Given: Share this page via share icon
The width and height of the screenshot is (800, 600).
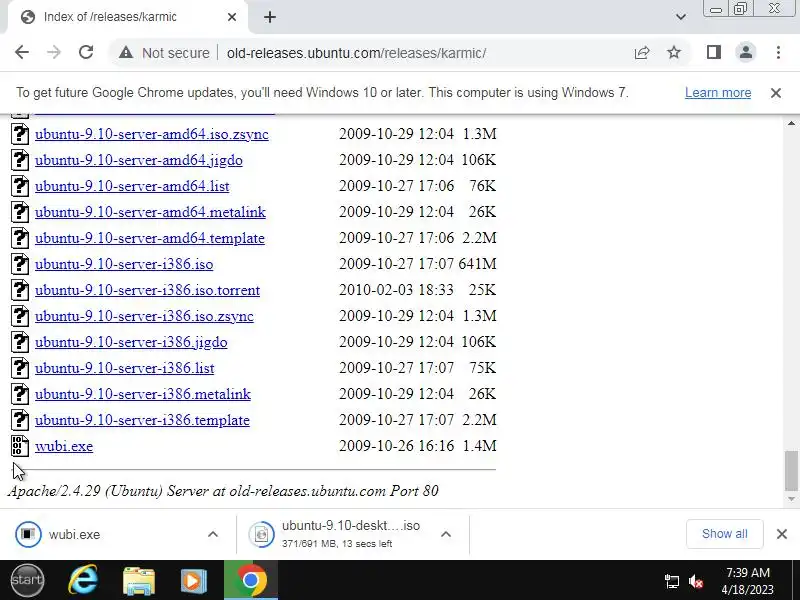Looking at the screenshot, I should (642, 53).
